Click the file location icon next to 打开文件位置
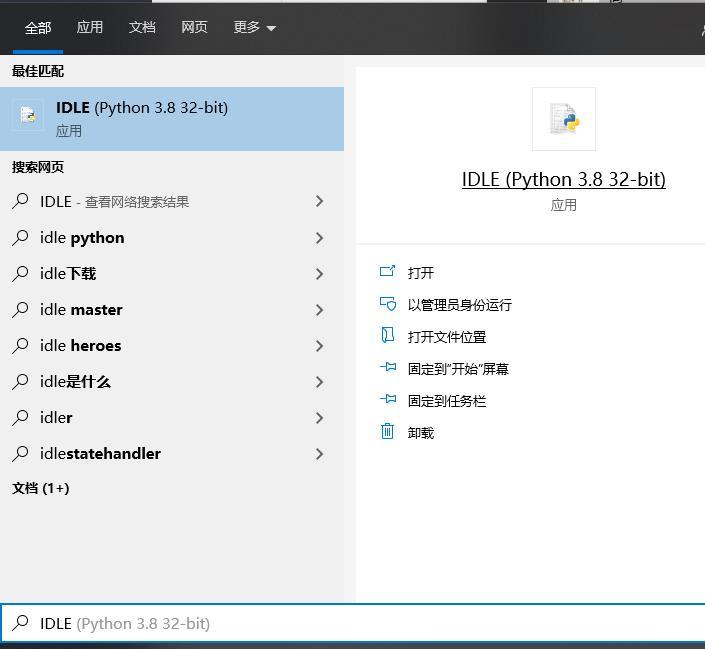This screenshot has height=649, width=705. click(388, 335)
